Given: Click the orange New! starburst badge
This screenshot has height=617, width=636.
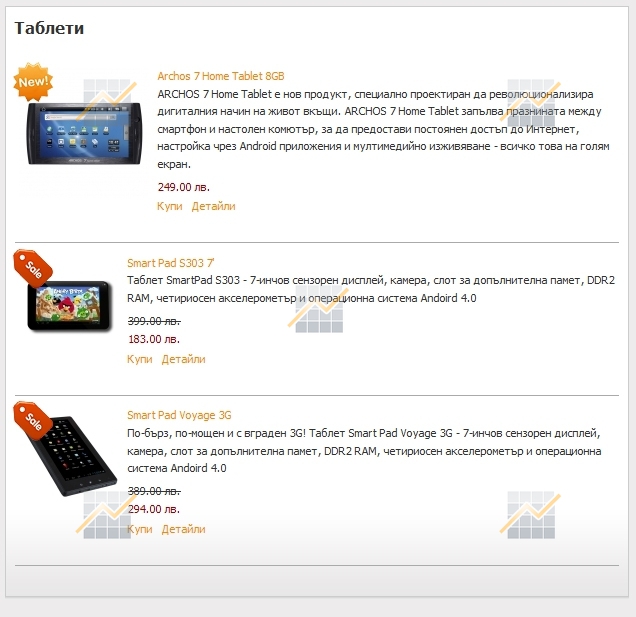Looking at the screenshot, I should (x=33, y=82).
